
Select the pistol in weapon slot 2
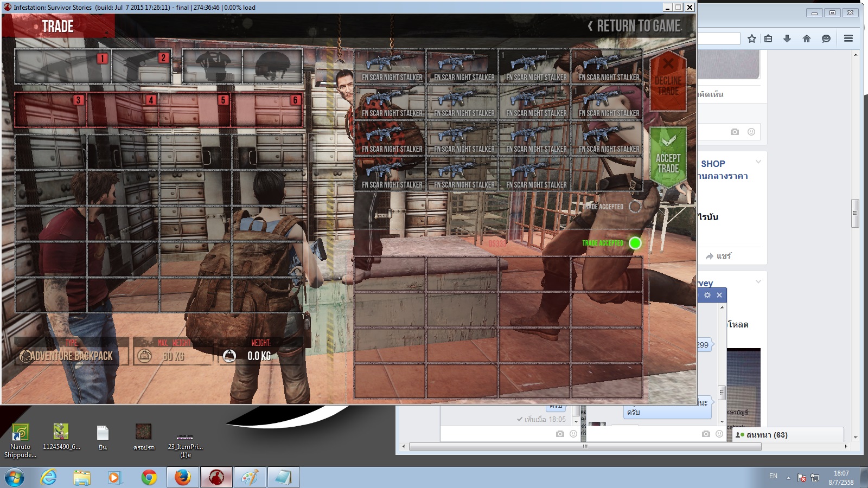point(142,67)
